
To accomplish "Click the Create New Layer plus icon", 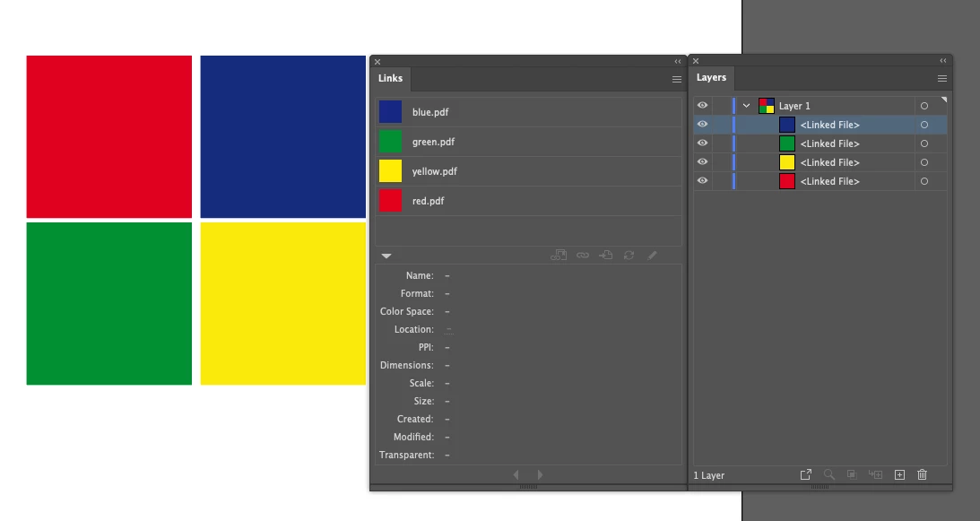I will [x=899, y=474].
